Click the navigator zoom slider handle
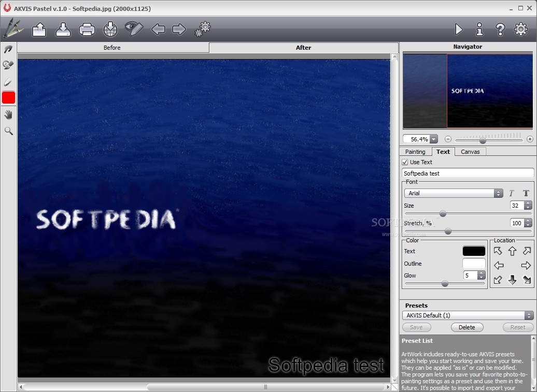This screenshot has width=537, height=392. [483, 140]
